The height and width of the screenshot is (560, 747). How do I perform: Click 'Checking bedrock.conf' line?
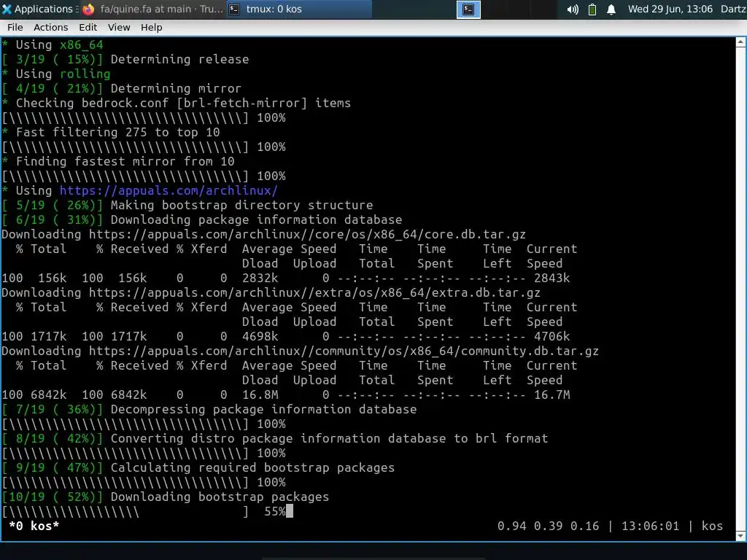click(177, 103)
